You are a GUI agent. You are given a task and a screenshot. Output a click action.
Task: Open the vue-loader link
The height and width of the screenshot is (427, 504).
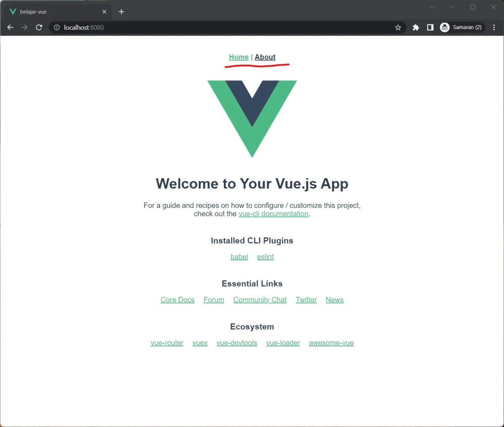(x=283, y=343)
